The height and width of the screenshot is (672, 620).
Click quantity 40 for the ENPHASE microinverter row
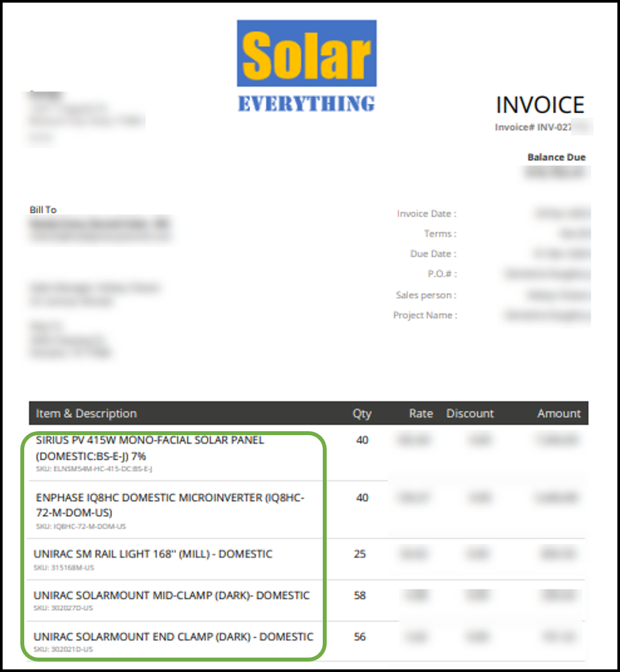362,497
